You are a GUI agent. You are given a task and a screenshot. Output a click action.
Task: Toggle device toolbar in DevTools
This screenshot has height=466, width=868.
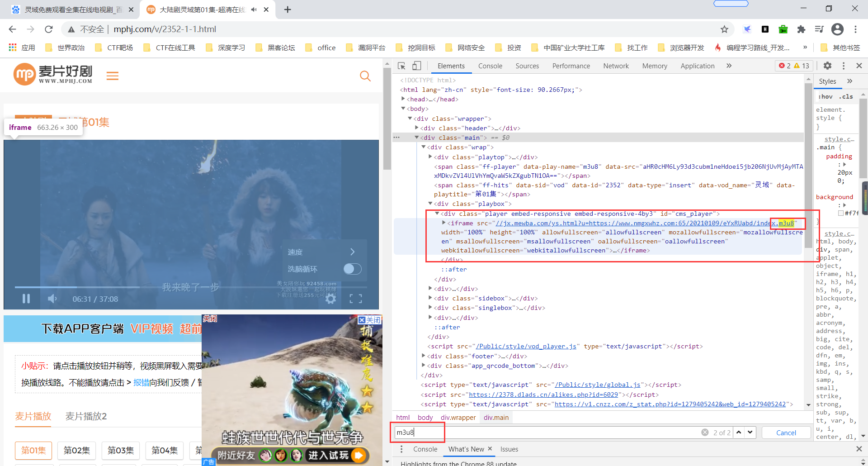pyautogui.click(x=416, y=66)
